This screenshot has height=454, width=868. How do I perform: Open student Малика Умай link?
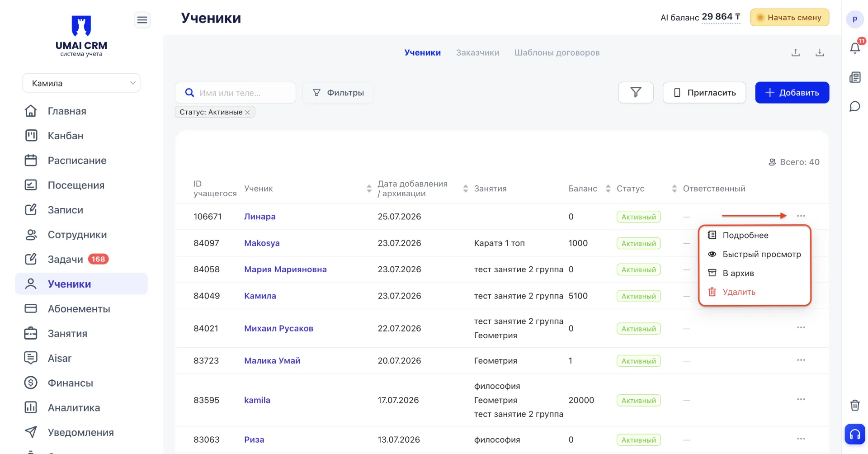(272, 361)
